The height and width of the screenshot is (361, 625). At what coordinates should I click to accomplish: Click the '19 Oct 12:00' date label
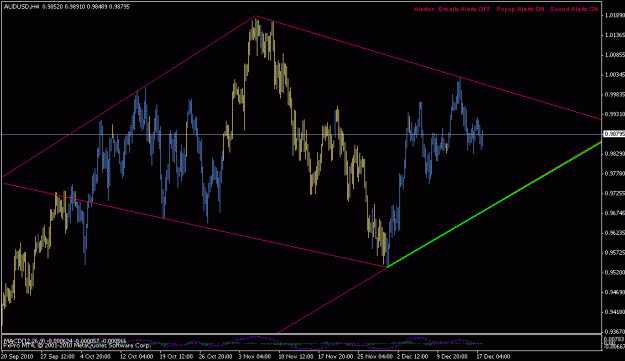(x=176, y=356)
